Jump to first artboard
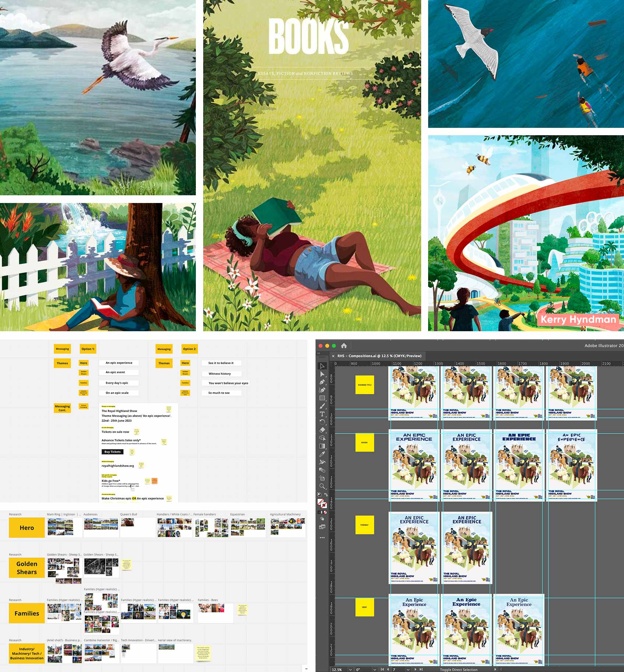This screenshot has height=672, width=624. pyautogui.click(x=382, y=669)
